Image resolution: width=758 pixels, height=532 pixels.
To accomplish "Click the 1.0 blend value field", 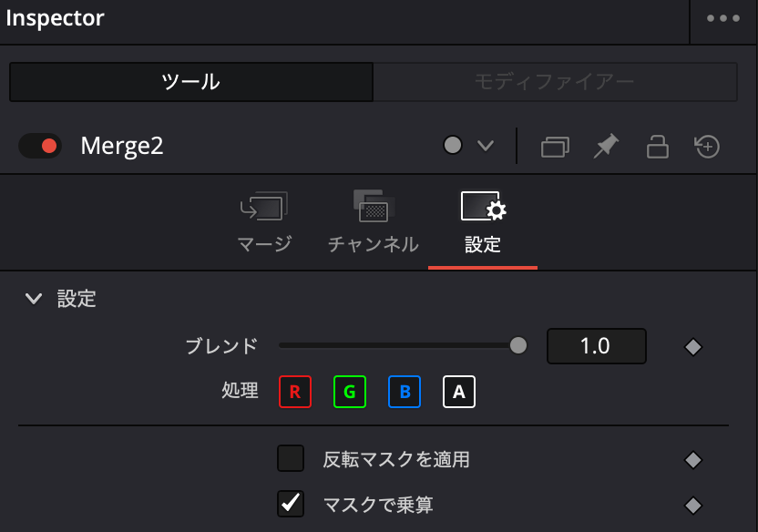I will click(x=597, y=346).
